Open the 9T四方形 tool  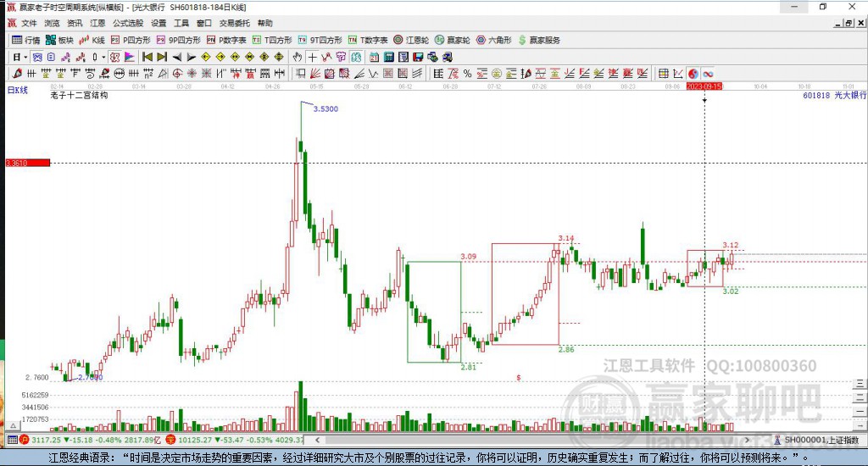coord(320,40)
